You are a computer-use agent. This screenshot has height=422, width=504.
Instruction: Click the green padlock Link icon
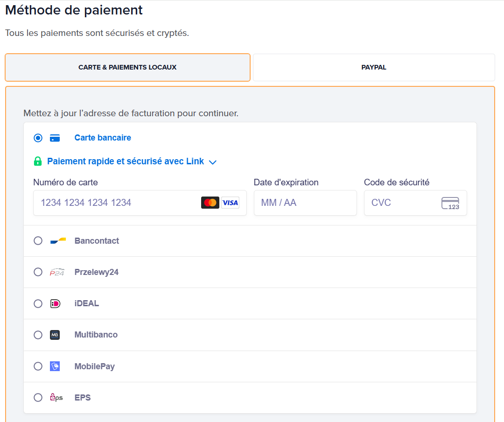tap(38, 161)
